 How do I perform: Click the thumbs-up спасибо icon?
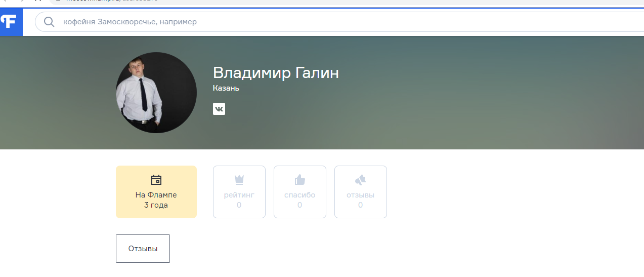[299, 180]
